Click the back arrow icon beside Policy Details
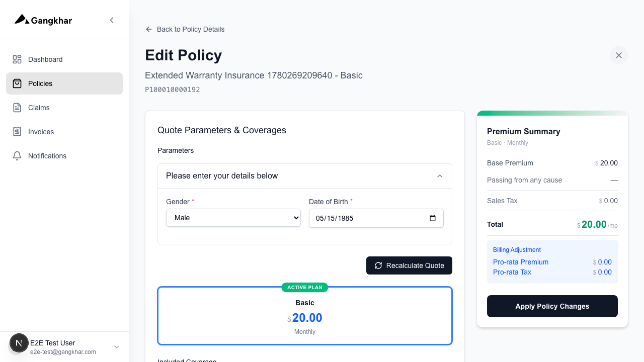 click(149, 29)
